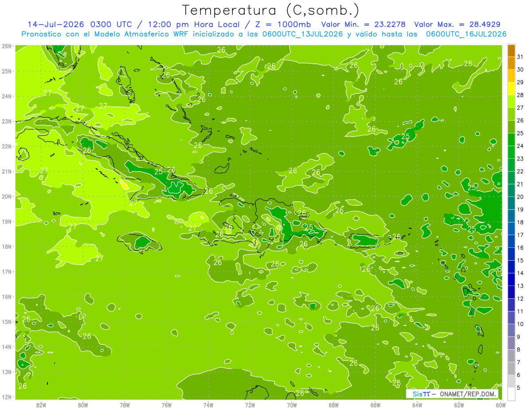
Task: Click the "74W" longitude axis label
Action: click(x=208, y=405)
